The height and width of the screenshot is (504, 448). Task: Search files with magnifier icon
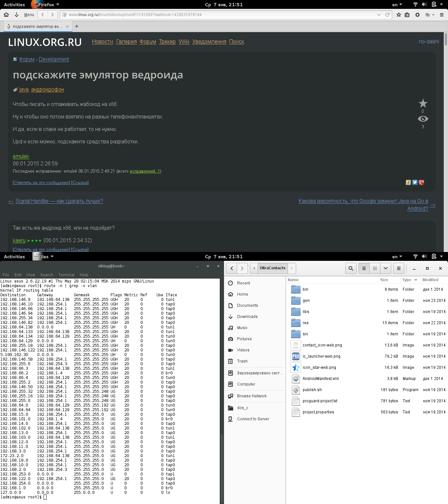(x=351, y=268)
